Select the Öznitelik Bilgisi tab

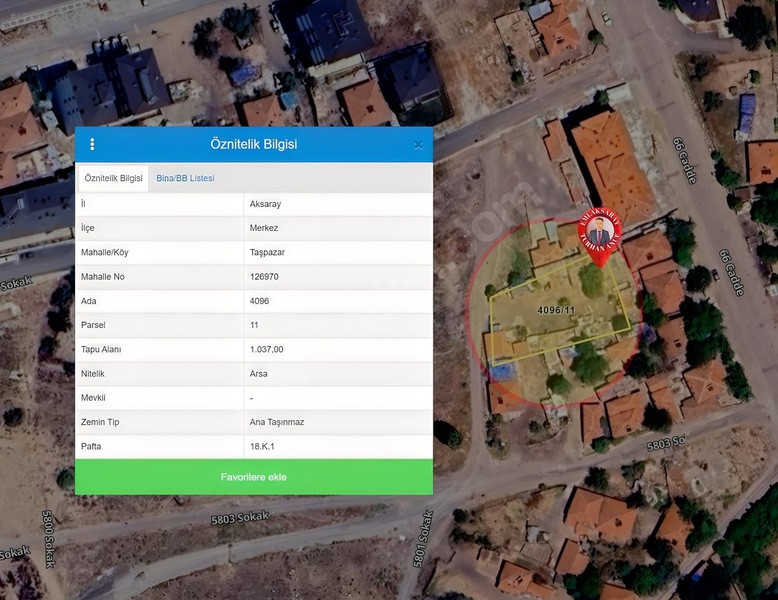click(x=113, y=178)
